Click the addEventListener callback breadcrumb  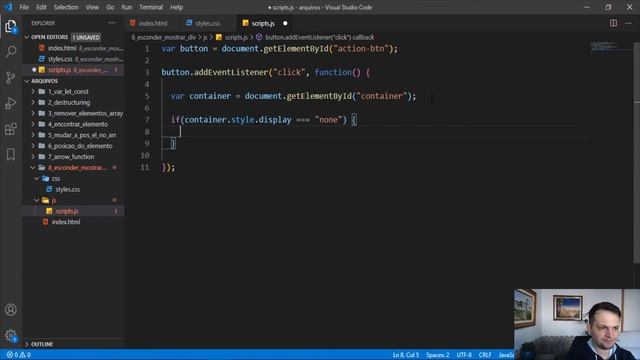[320, 37]
